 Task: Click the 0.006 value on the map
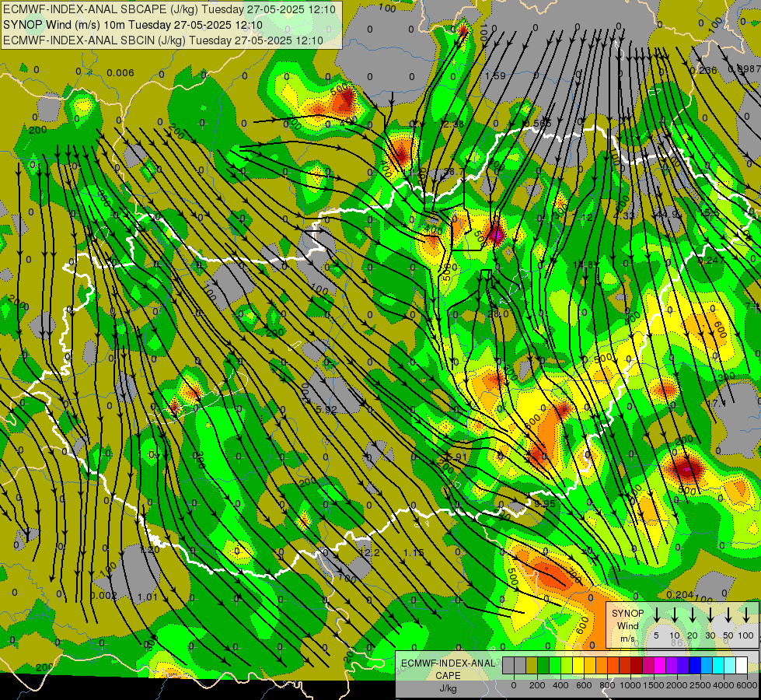120,73
